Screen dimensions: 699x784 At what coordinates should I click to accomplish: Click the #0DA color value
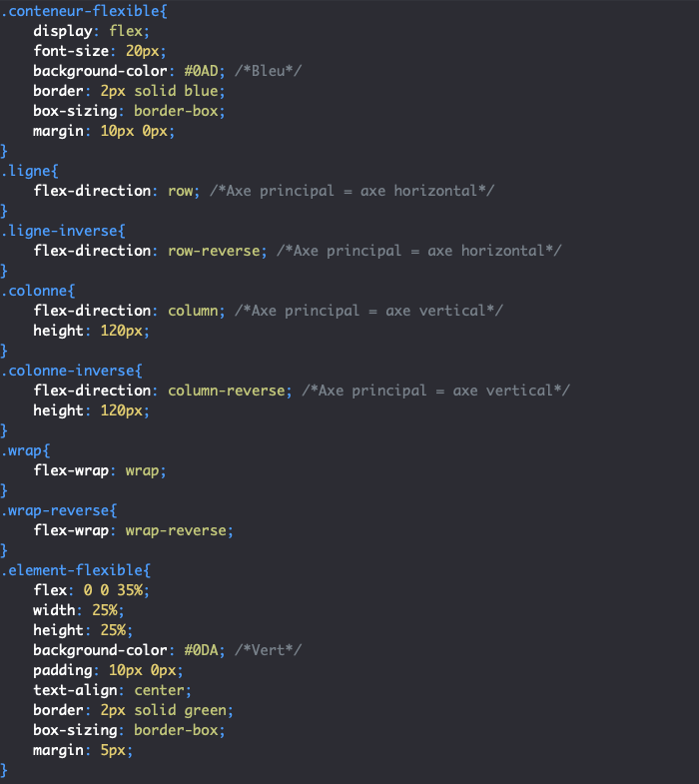click(x=202, y=650)
